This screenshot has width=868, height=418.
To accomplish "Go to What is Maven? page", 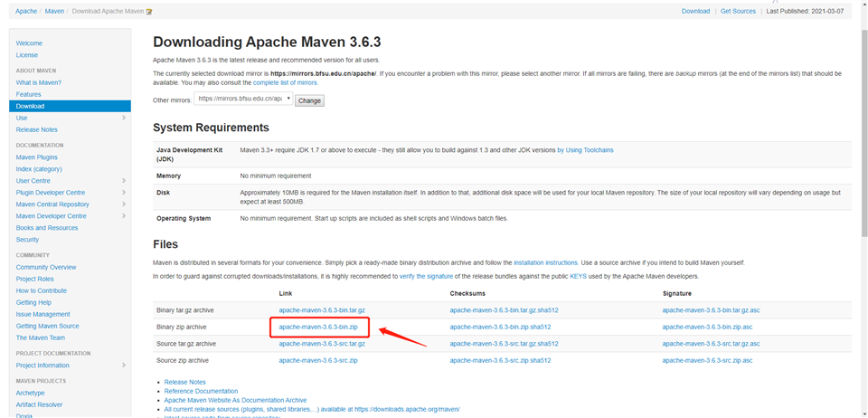I will coord(39,82).
